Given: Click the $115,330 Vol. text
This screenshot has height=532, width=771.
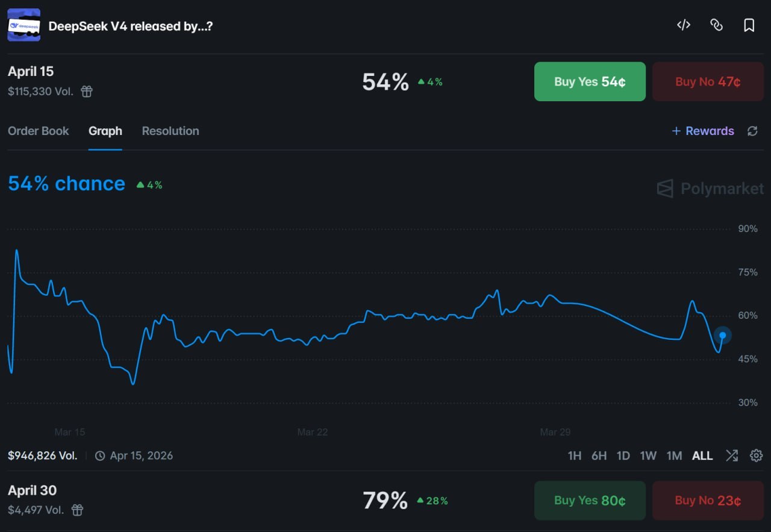Looking at the screenshot, I should [x=40, y=92].
